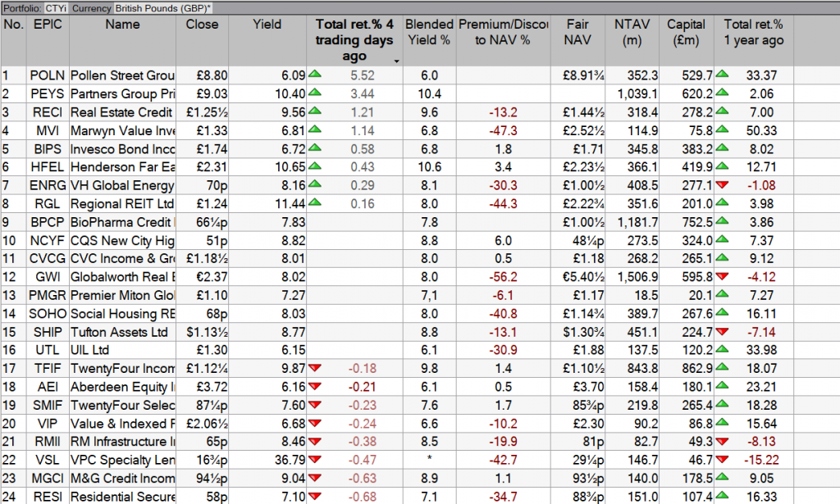Click the red down arrow in the VSL yield cell
Screen dimensions: 840x504
coord(315,459)
